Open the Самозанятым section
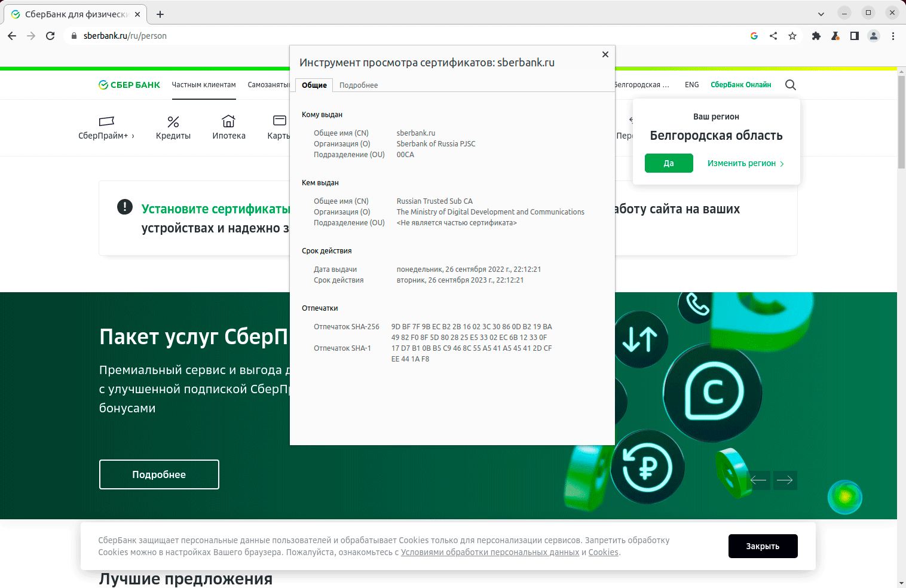This screenshot has width=906, height=588. click(268, 85)
